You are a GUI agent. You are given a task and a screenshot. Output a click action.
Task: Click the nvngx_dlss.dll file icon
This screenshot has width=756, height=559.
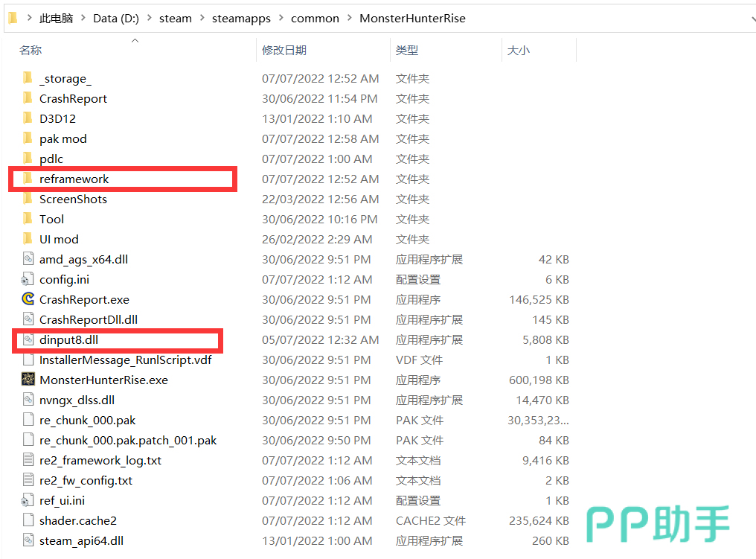point(28,400)
